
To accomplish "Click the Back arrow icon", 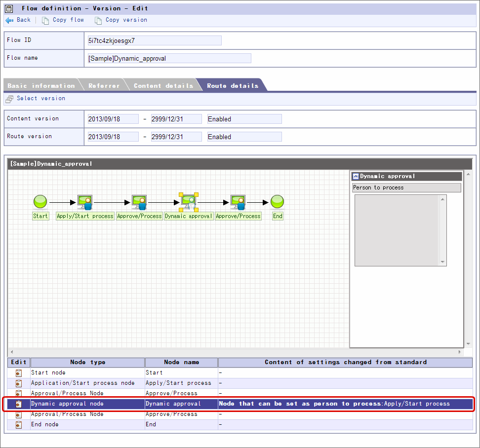I will click(9, 20).
